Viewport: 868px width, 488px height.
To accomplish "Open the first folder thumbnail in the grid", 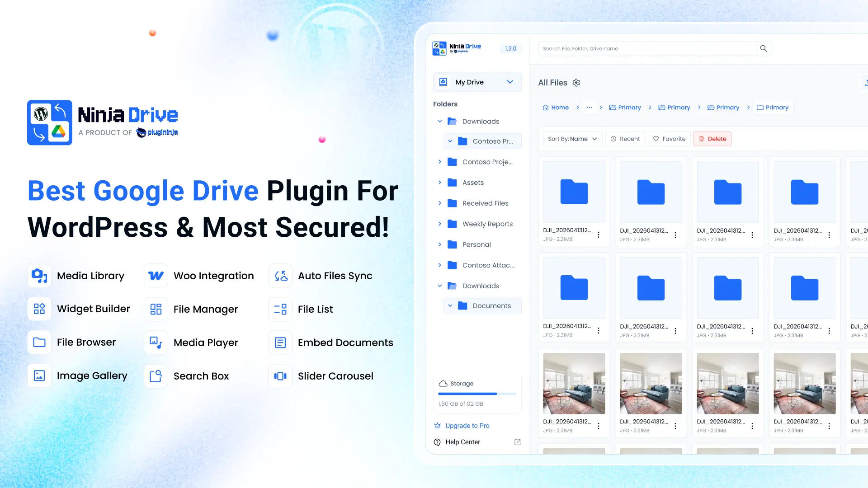I will point(574,192).
